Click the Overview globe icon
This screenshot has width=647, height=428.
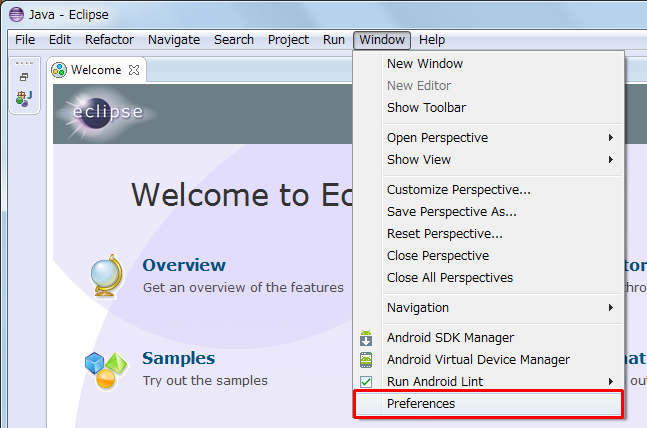pyautogui.click(x=105, y=275)
